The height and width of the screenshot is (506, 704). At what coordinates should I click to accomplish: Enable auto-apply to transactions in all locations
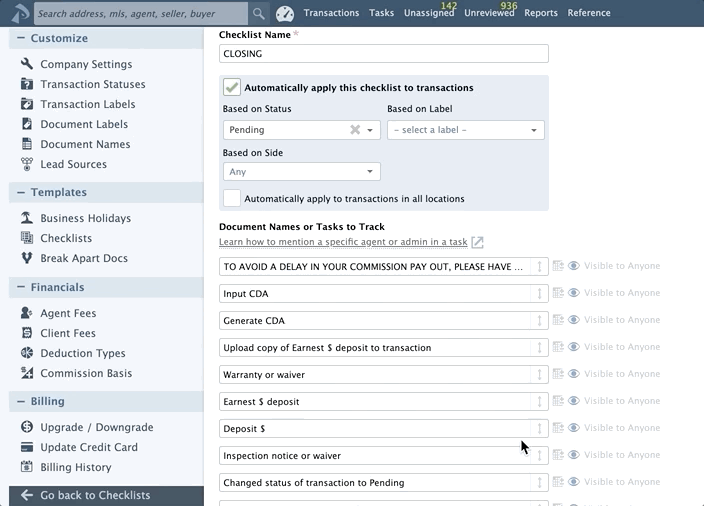click(x=232, y=198)
